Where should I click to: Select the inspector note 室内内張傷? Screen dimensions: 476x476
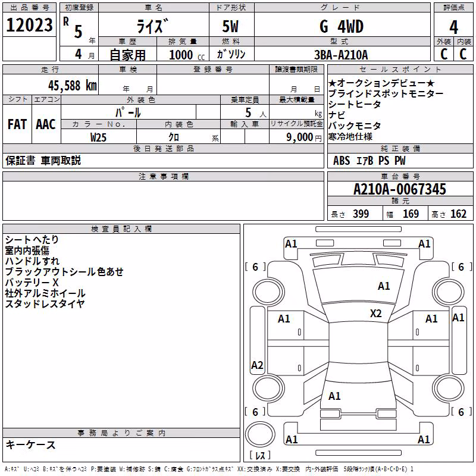[x=27, y=250]
